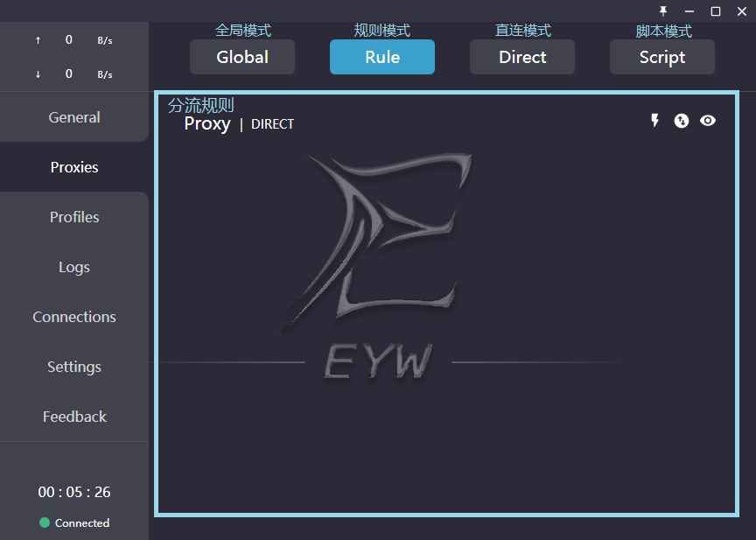Click the DIRECT selected proxy label
Image resolution: width=756 pixels, height=540 pixels.
272,124
